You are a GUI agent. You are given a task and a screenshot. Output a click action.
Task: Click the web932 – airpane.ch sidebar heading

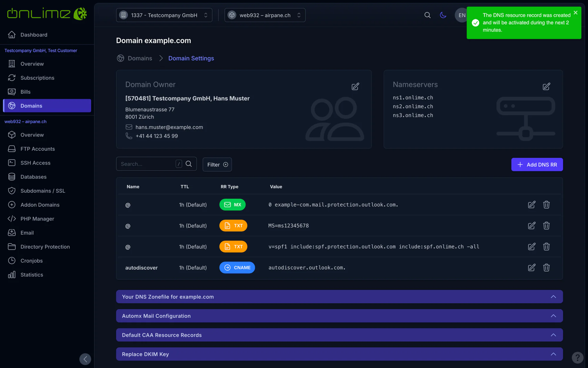(26, 122)
